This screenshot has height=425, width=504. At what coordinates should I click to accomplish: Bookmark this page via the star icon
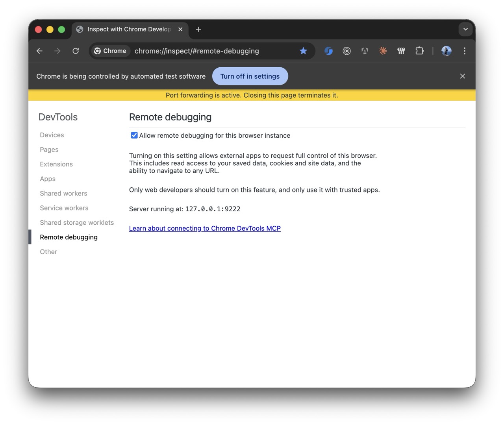coord(303,51)
